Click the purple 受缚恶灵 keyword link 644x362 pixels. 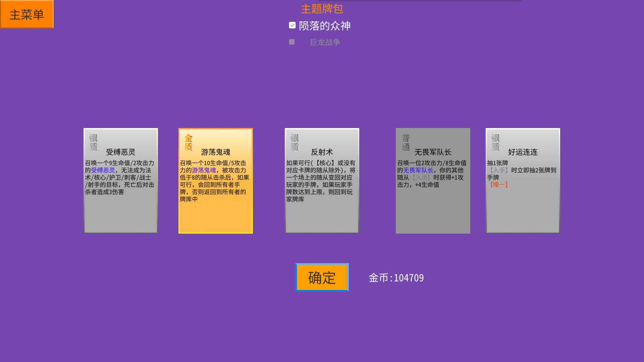tap(103, 170)
